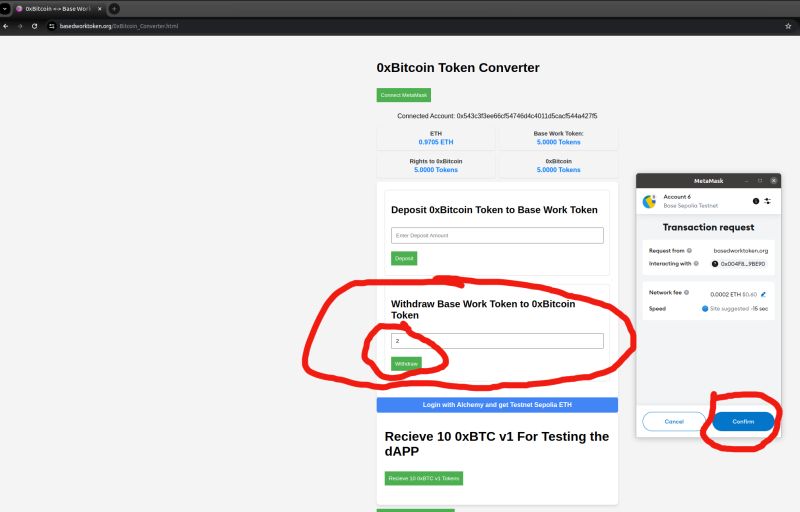Viewport: 800px width, 512px height.
Task: Cancel the MetaMask transaction request
Action: [674, 421]
